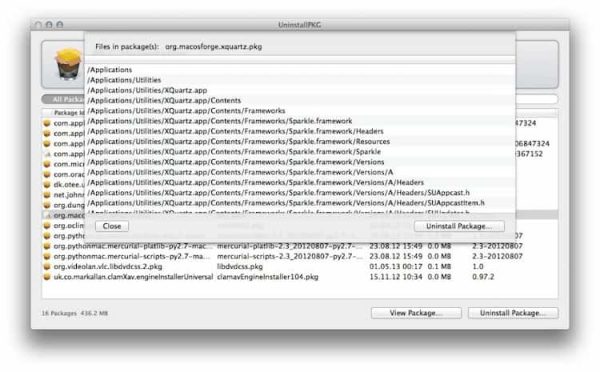Click the UninstallPKG app bucket icon
This screenshot has height=372, width=600.
pyautogui.click(x=68, y=64)
